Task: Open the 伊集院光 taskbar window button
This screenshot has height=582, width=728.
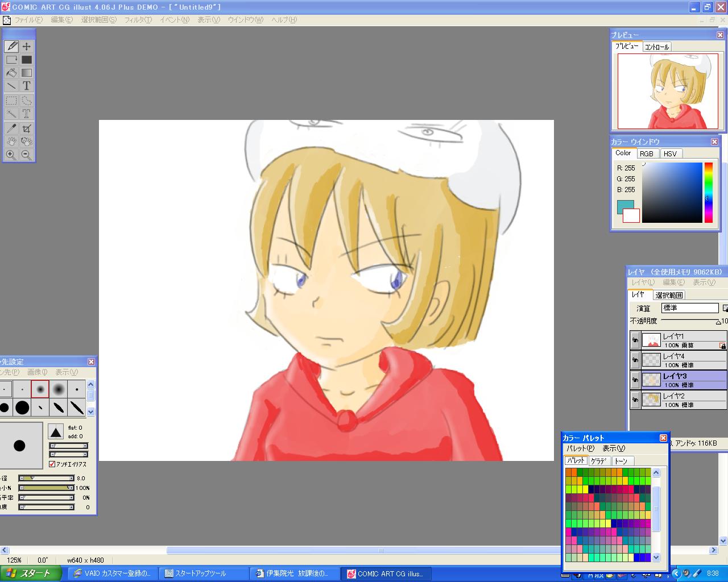Action: [x=295, y=573]
